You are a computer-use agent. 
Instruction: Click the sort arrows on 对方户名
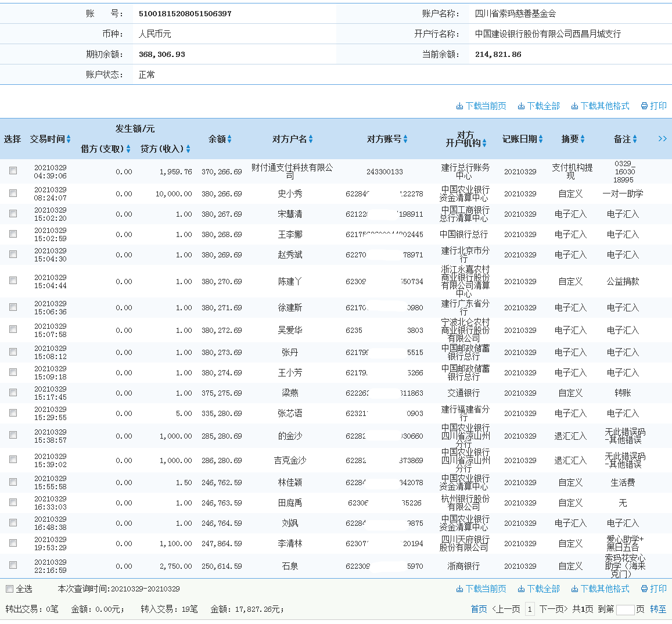(x=311, y=139)
